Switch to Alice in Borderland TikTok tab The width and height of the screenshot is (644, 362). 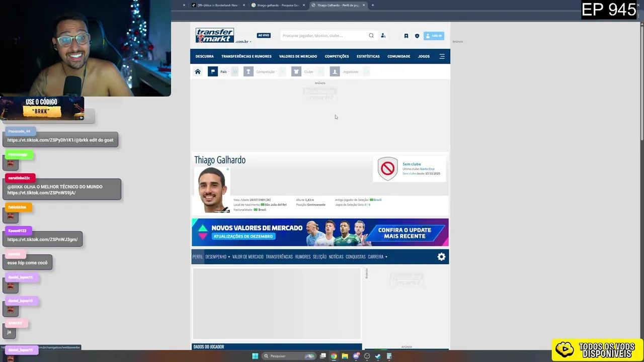coord(217,5)
